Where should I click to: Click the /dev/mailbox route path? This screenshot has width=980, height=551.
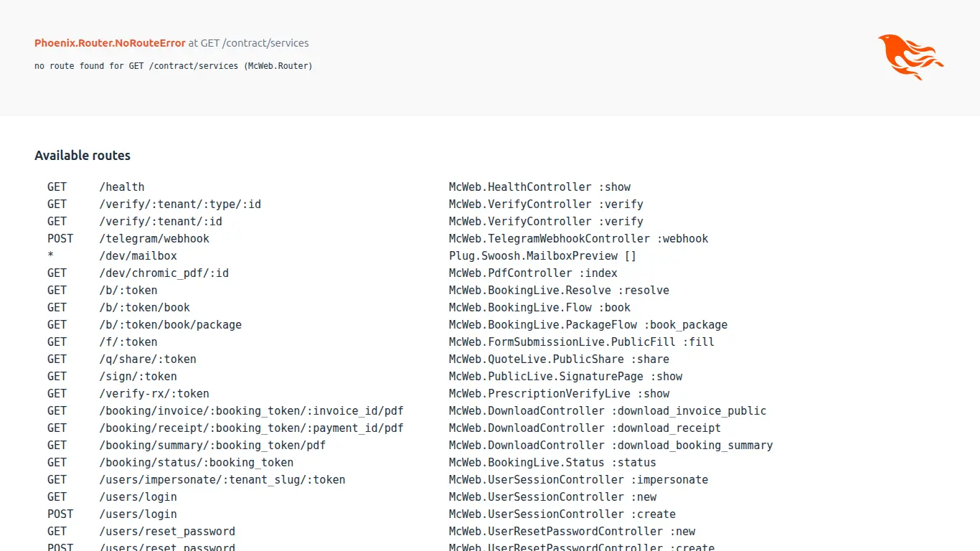click(138, 256)
